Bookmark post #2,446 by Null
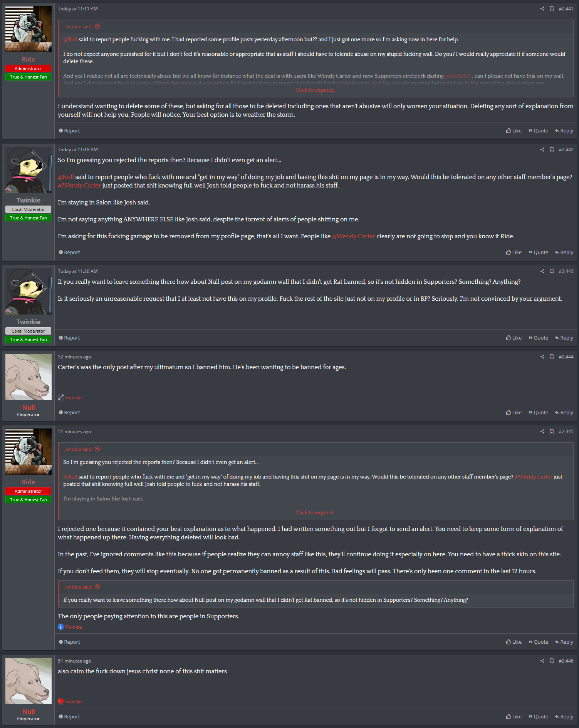 point(551,661)
